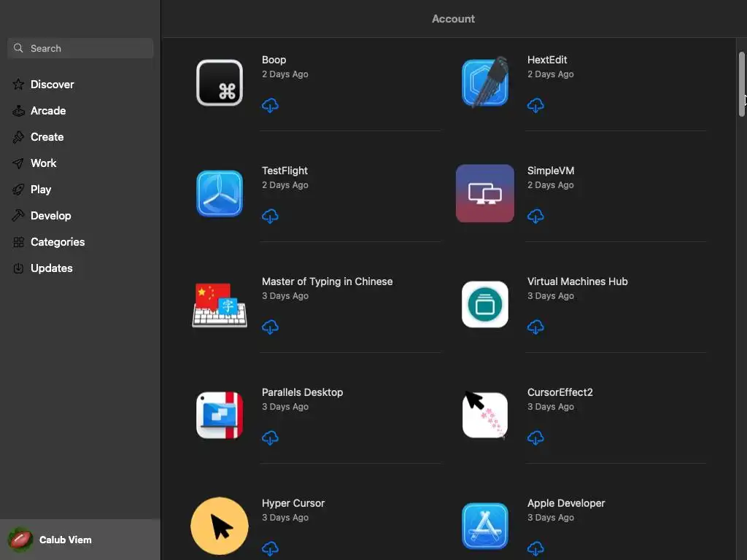Click the SimpleVM app title
The height and width of the screenshot is (560, 747).
(x=551, y=171)
